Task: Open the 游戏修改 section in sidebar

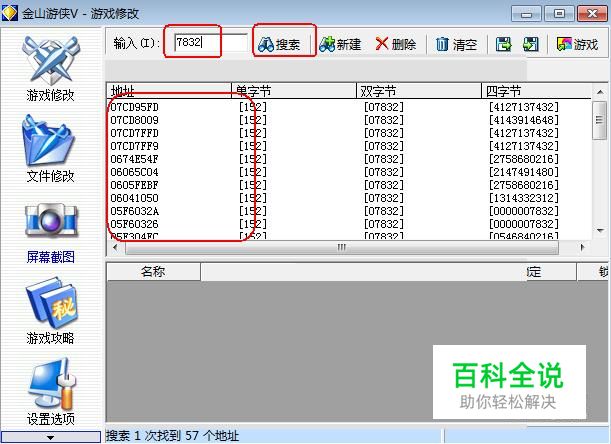Action: tap(51, 68)
